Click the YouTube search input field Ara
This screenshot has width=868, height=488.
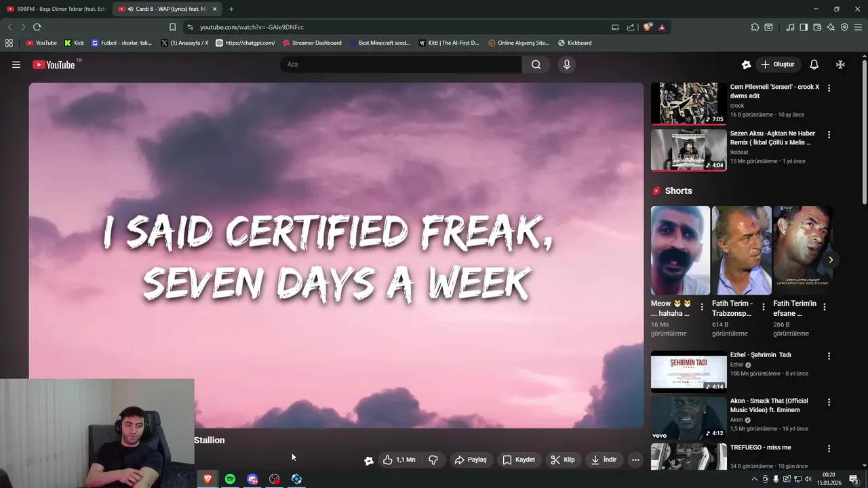pyautogui.click(x=401, y=64)
